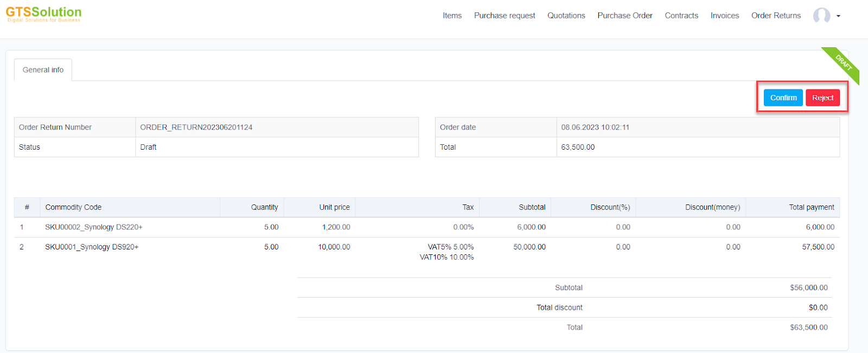Go to Purchase request page
Screen dimensions: 868x353
pyautogui.click(x=504, y=16)
